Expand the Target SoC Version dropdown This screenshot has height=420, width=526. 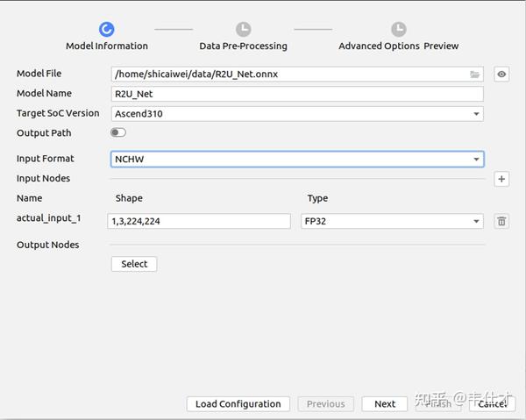(x=476, y=113)
